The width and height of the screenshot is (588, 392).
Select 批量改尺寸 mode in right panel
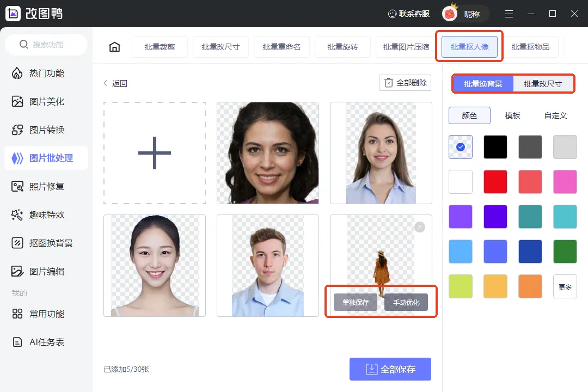[543, 84]
